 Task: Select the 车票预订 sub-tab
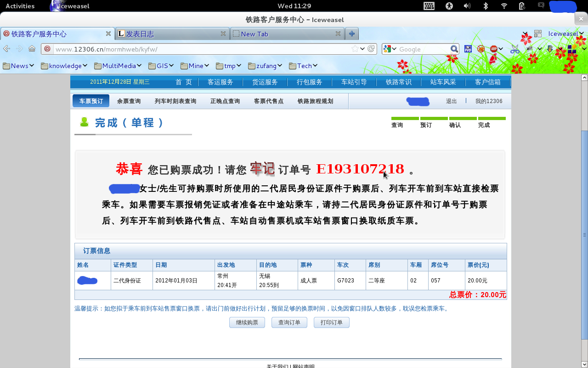pos(91,101)
